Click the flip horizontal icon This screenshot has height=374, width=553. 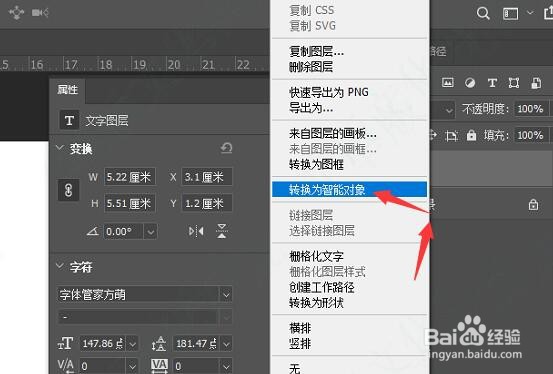[196, 231]
